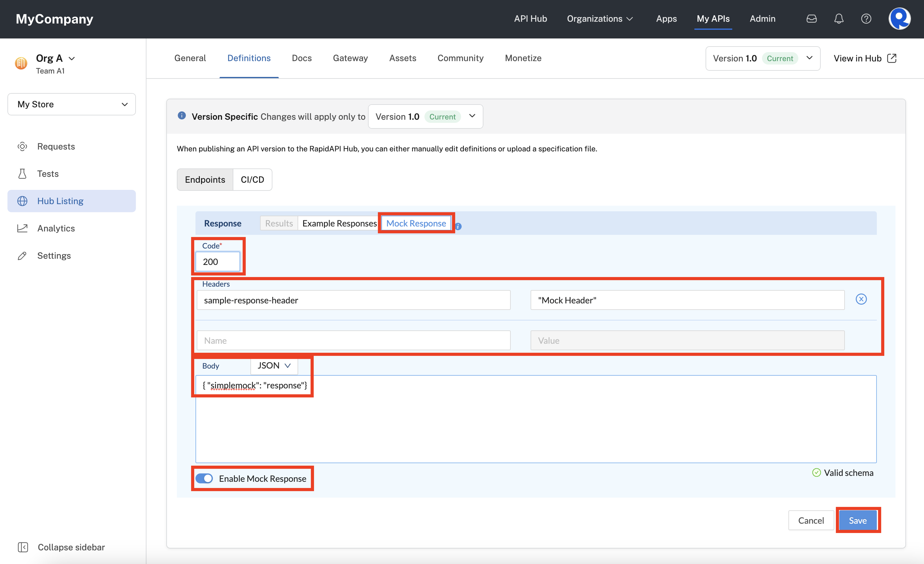Open the Example Responses tab

coord(339,223)
